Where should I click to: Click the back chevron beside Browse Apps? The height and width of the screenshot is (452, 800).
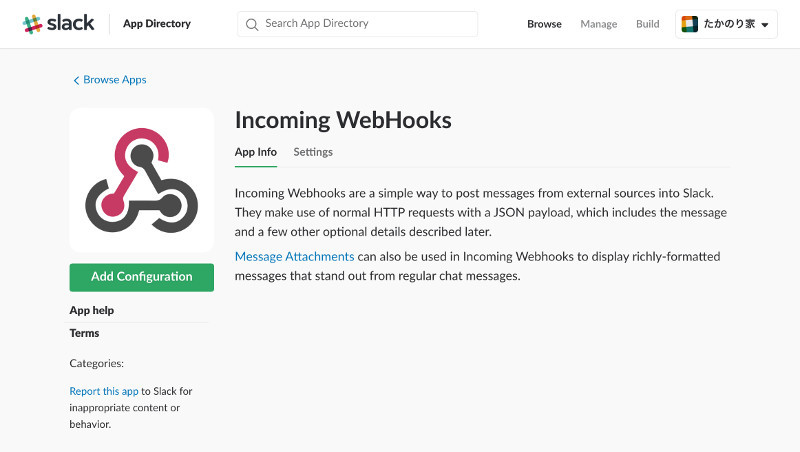coord(76,81)
